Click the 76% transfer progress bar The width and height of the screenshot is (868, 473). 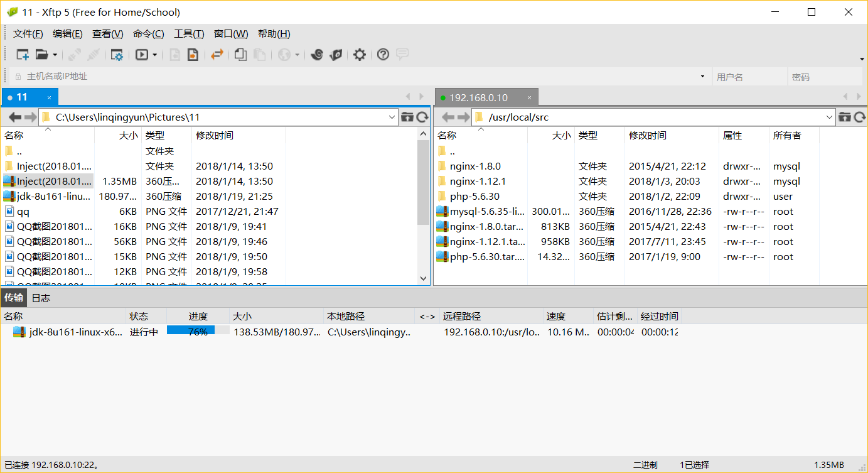[198, 332]
